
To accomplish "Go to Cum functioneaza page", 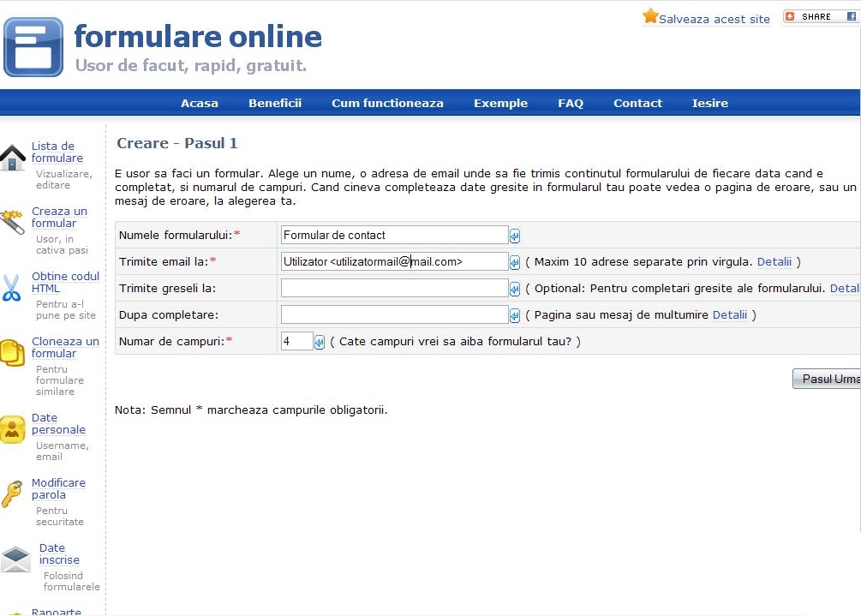I will click(x=387, y=103).
